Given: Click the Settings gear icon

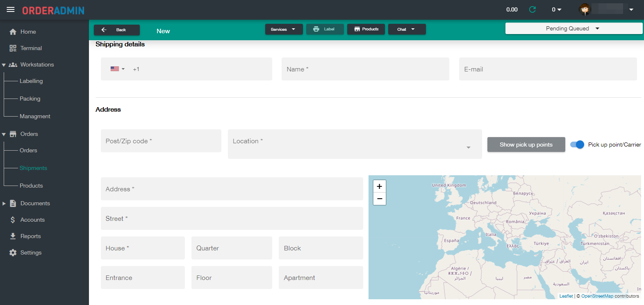Looking at the screenshot, I should click(x=13, y=252).
